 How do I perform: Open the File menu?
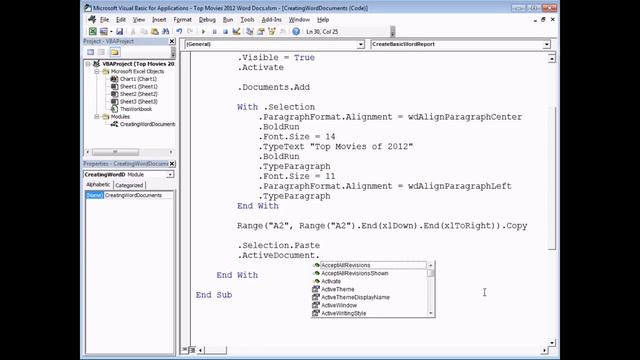[x=104, y=20]
